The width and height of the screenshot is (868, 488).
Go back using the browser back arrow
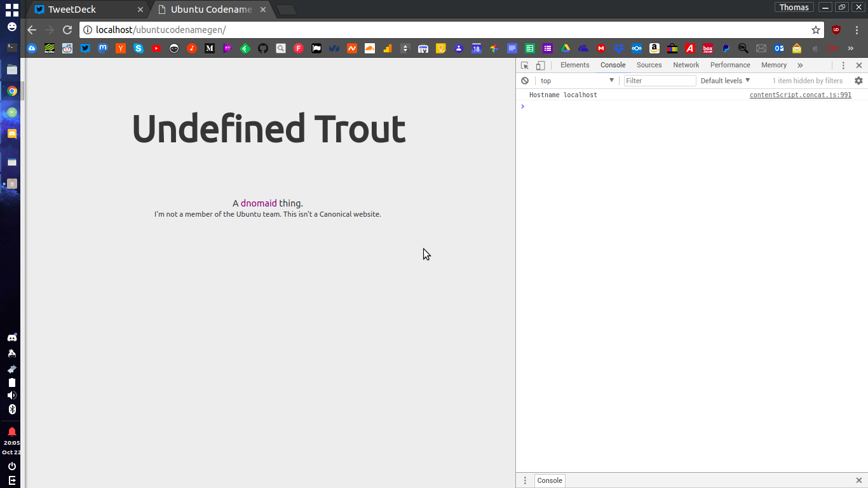[32, 30]
